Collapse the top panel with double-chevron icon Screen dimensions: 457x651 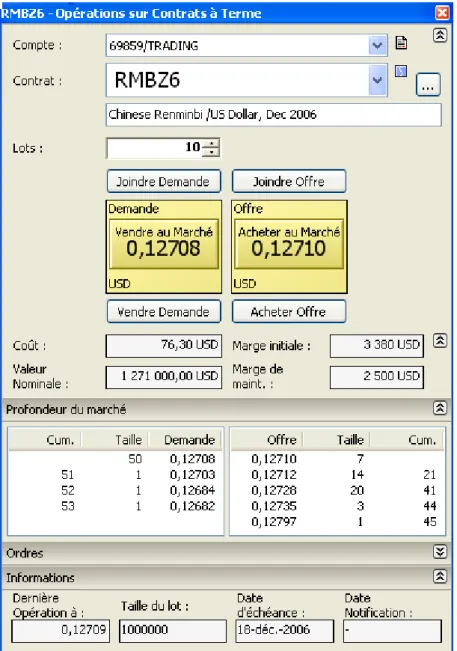coord(440,36)
